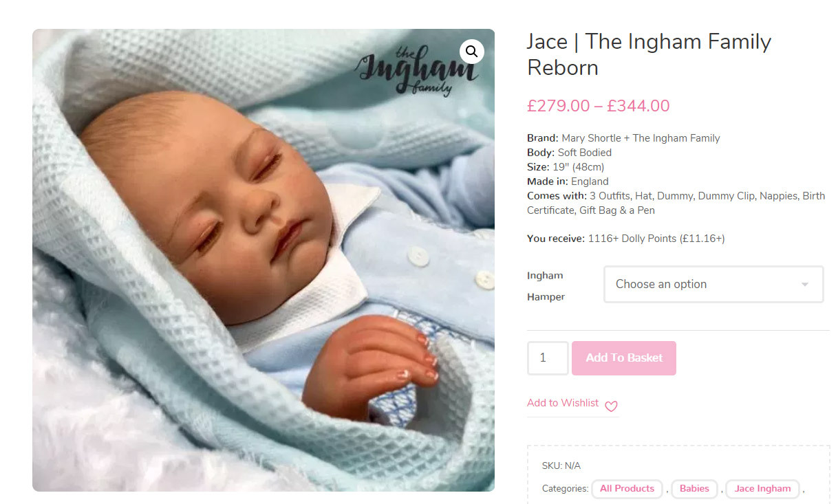
Task: Click the Size 19" (48cm) line
Action: click(x=566, y=167)
